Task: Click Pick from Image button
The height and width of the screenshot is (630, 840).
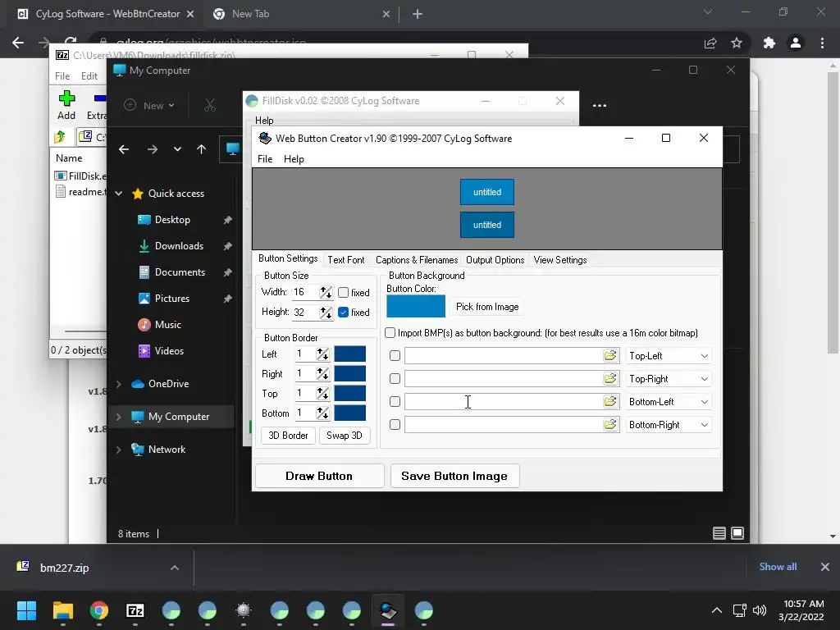Action: pyautogui.click(x=487, y=307)
